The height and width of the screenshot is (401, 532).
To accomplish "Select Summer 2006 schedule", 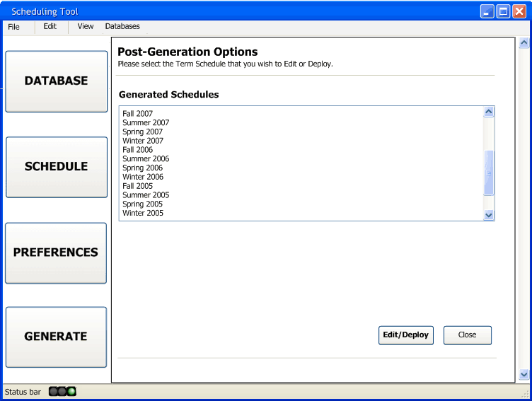I will click(x=146, y=158).
